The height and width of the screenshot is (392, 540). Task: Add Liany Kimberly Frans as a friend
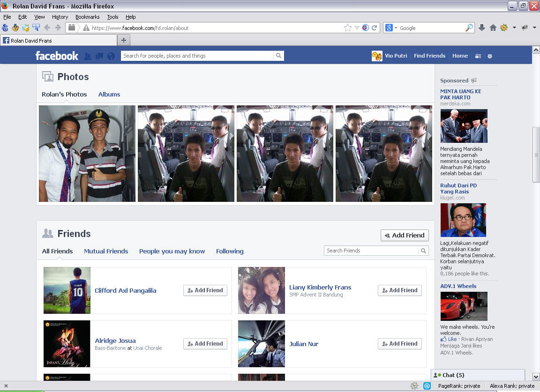[400, 290]
